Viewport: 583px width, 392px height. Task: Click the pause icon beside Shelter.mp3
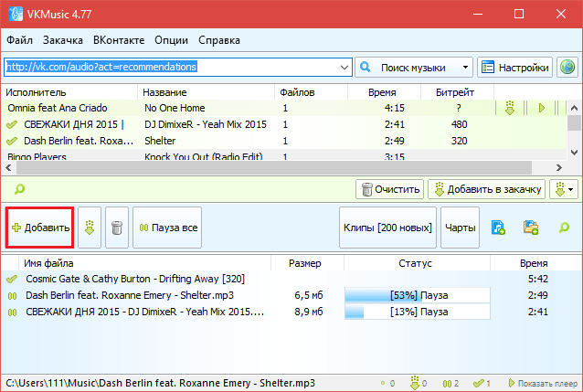(12, 296)
